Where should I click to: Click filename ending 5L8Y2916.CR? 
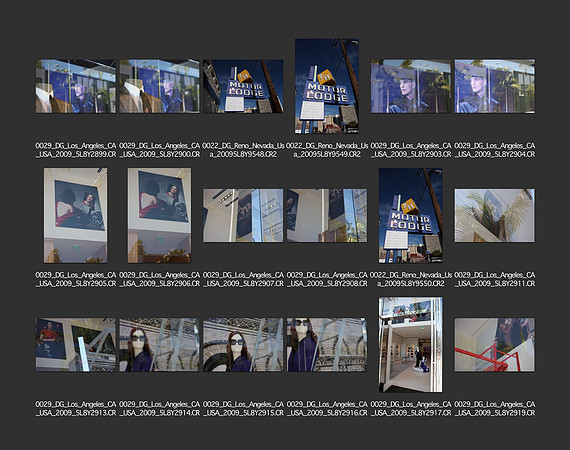[327, 409]
